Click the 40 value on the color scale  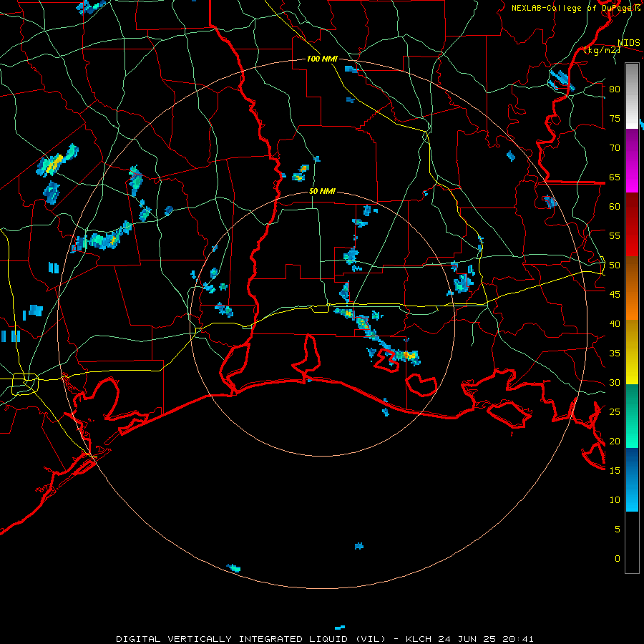point(615,323)
